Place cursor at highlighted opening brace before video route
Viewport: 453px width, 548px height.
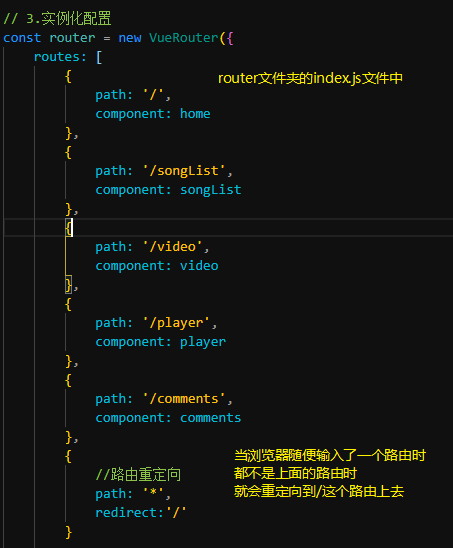coord(69,228)
